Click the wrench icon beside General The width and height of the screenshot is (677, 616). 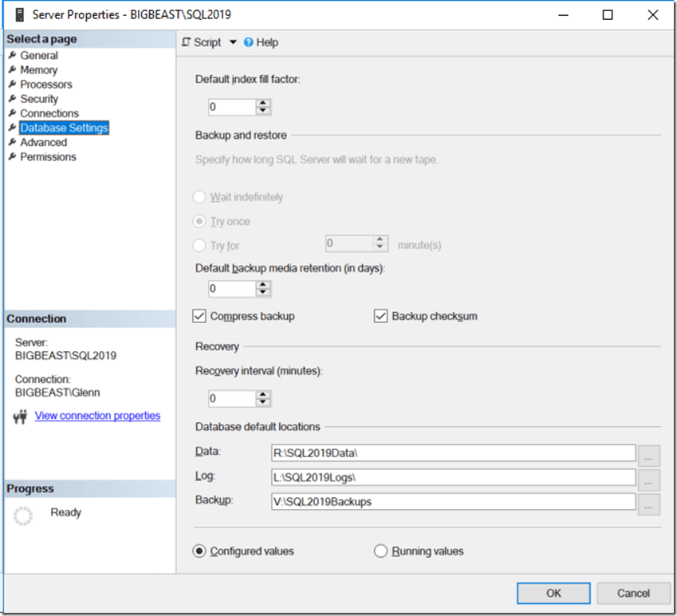pos(13,55)
